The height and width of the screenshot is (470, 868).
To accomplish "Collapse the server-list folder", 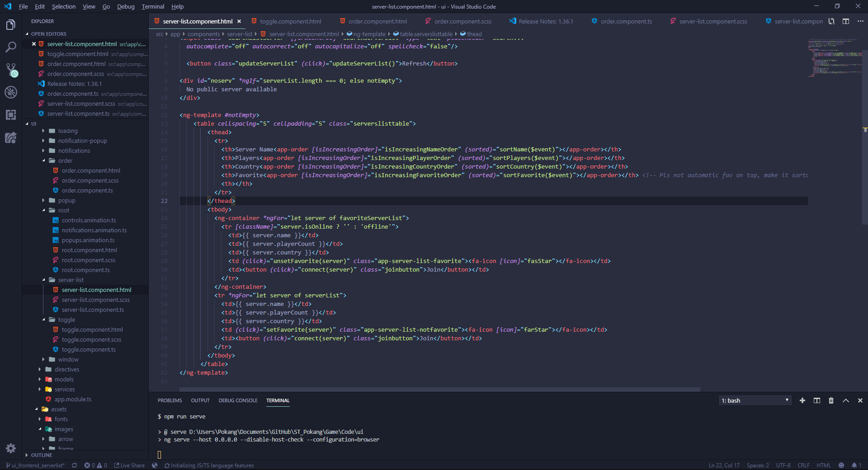I will 71,280.
